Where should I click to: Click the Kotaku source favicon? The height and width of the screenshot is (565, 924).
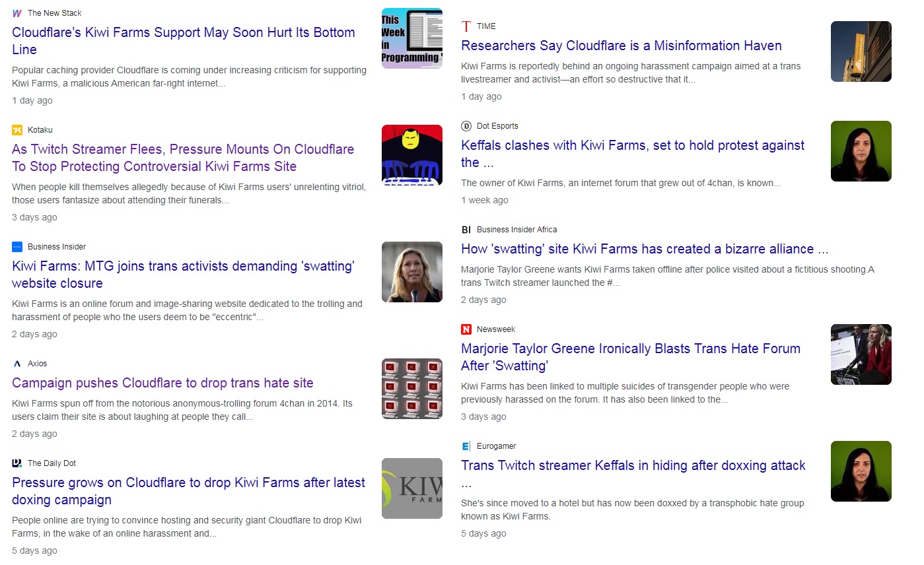click(x=17, y=130)
